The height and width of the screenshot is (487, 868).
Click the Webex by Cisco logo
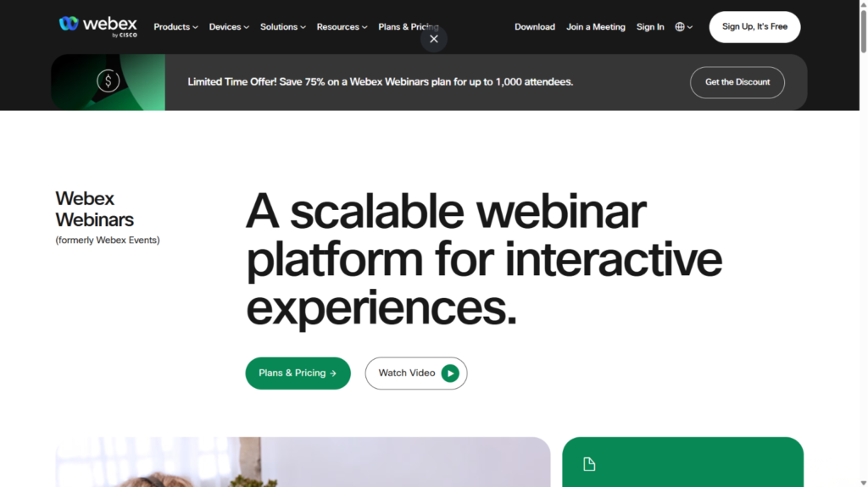[98, 26]
